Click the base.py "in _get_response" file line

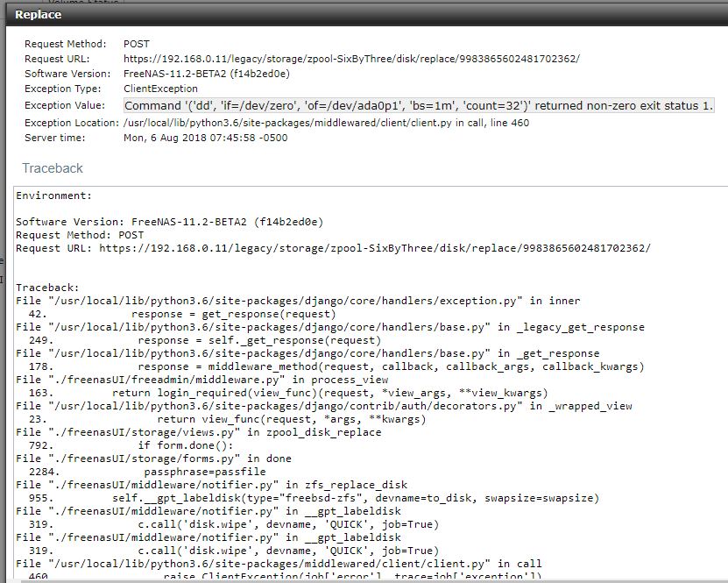tap(307, 353)
